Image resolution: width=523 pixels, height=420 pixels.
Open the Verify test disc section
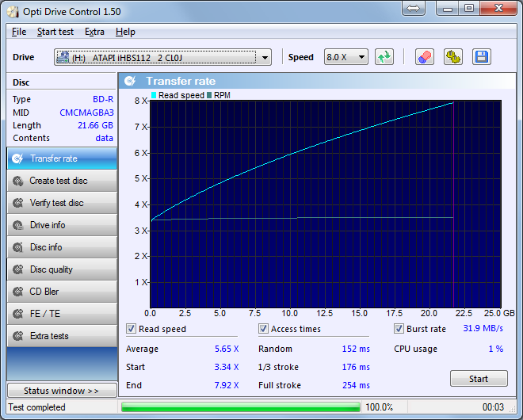62,203
